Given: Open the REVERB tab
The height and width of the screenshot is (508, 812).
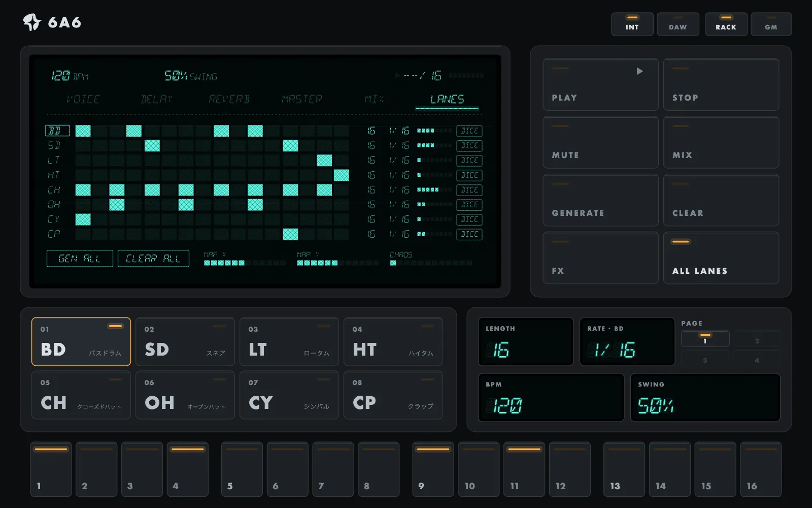Looking at the screenshot, I should tap(229, 99).
